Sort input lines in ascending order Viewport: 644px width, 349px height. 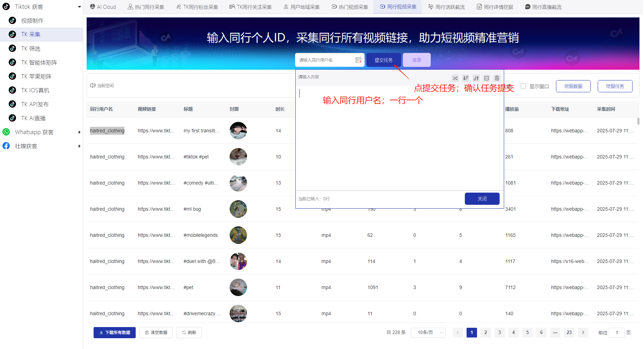pyautogui.click(x=476, y=78)
